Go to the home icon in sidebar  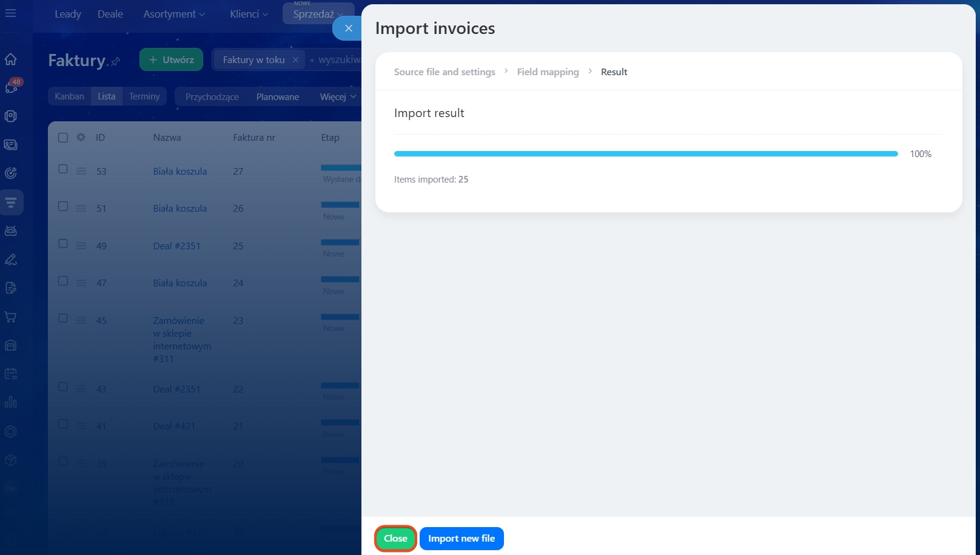[11, 59]
